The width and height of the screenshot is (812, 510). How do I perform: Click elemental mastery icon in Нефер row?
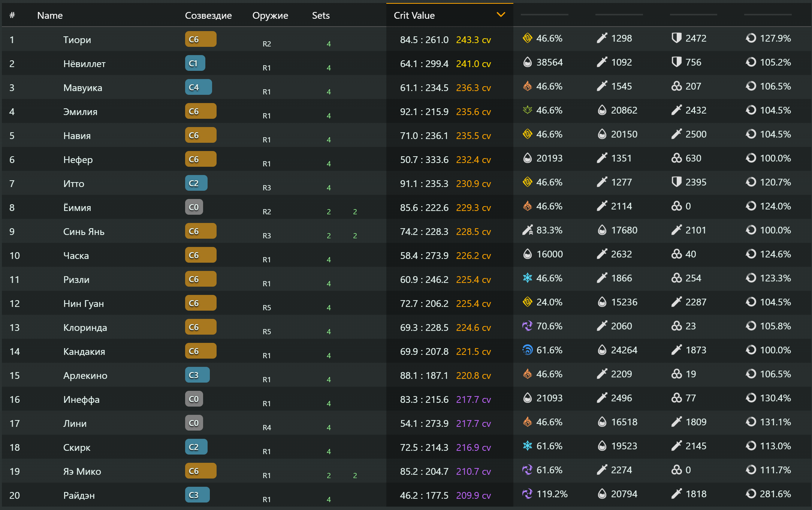tap(676, 158)
